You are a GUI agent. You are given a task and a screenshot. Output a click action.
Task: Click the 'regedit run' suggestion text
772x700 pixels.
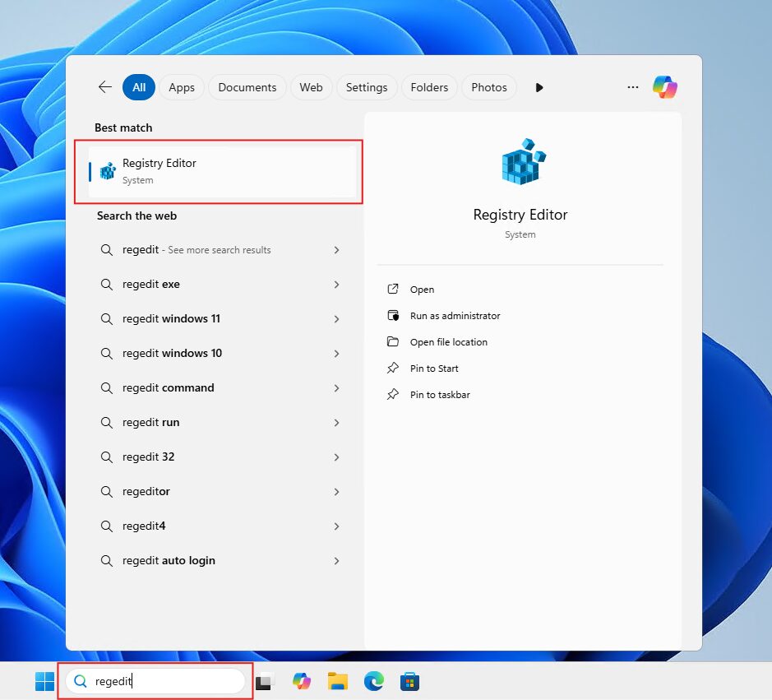(x=150, y=422)
